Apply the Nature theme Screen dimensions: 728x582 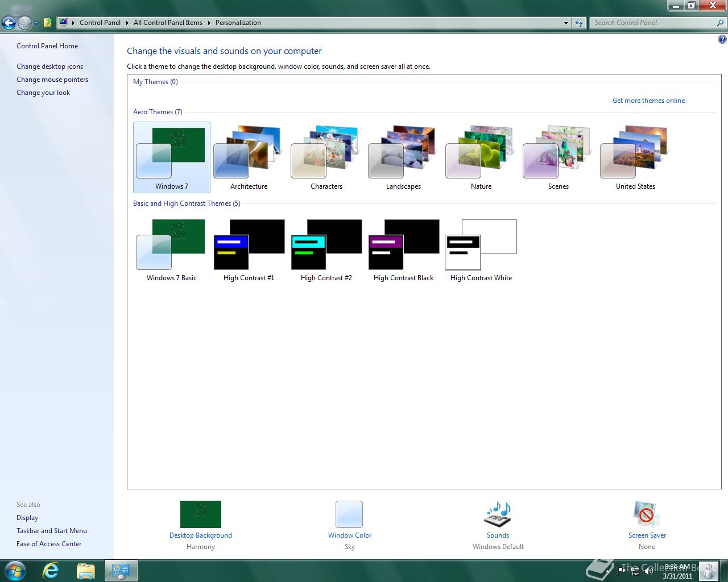point(481,157)
